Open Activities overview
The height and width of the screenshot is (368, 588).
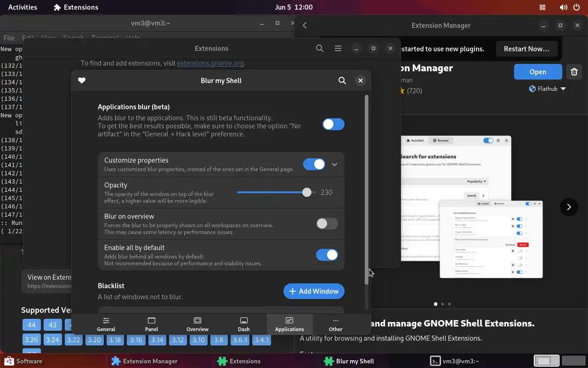[x=23, y=7]
